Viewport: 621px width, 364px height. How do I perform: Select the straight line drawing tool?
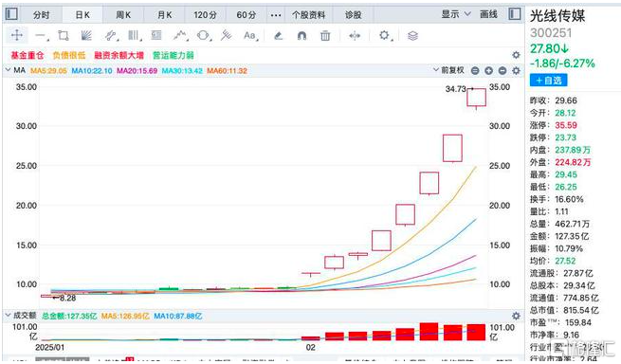[41, 36]
